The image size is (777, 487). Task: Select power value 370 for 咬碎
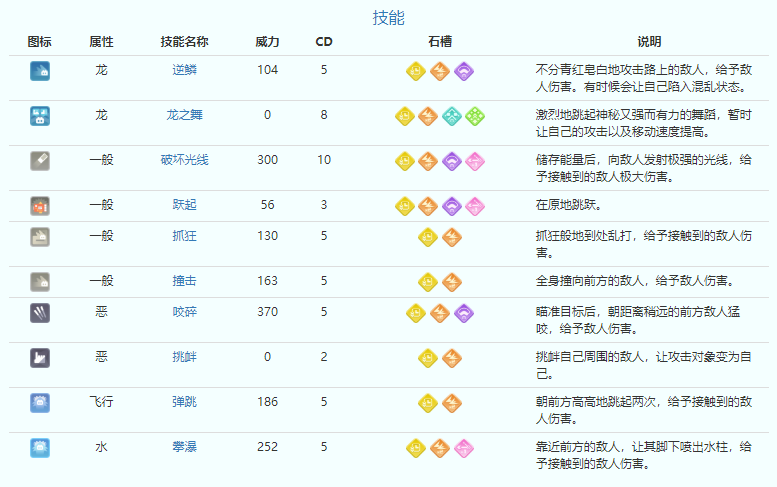coord(268,312)
